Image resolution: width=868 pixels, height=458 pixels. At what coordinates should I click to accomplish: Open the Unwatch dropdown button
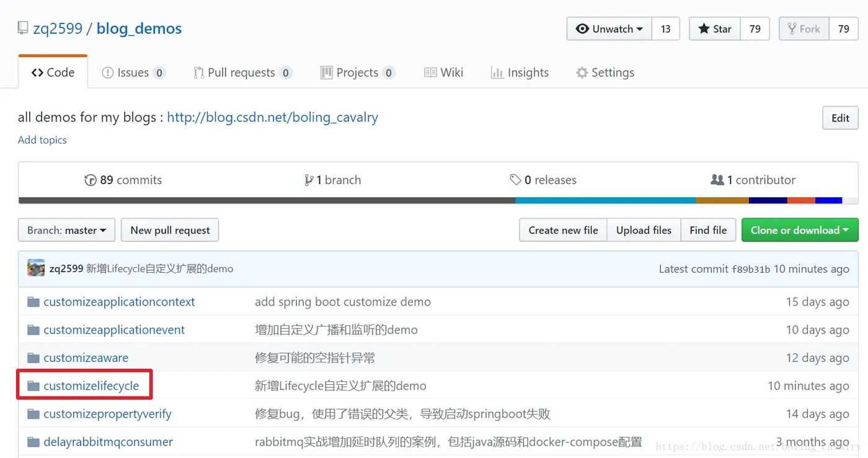pos(609,29)
